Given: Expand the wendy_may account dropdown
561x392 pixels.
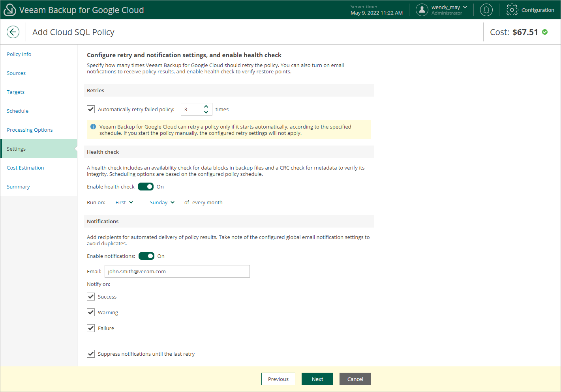Looking at the screenshot, I should (x=465, y=7).
